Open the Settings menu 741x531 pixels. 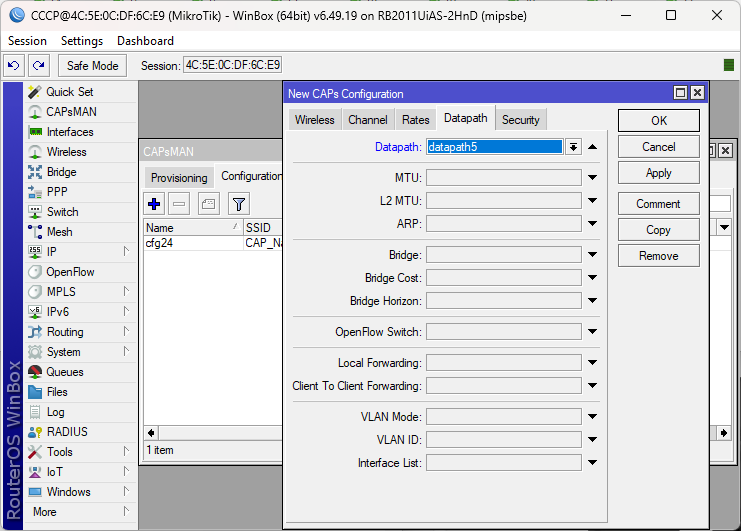click(82, 41)
